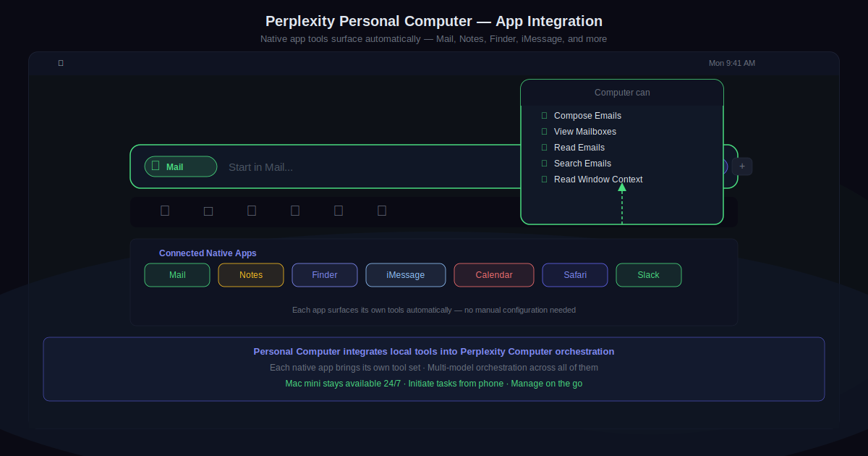Click the last icon in the toolbar row
The width and height of the screenshot is (868, 456).
382,211
